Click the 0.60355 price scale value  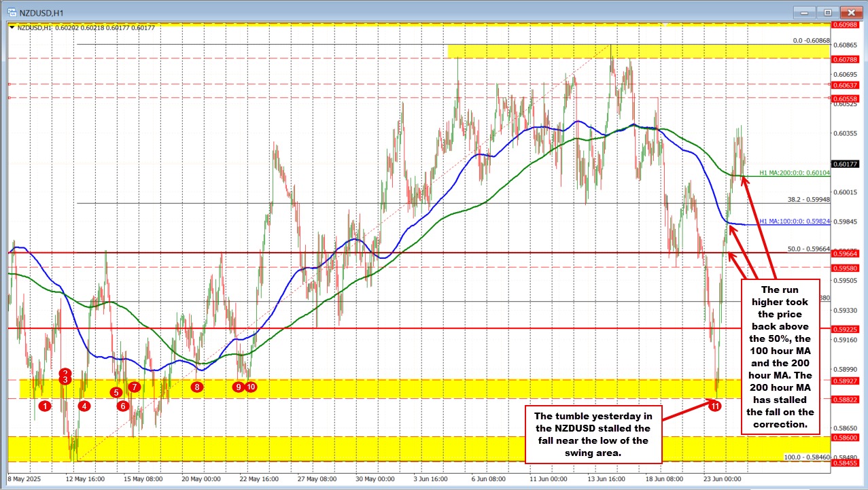(x=846, y=133)
